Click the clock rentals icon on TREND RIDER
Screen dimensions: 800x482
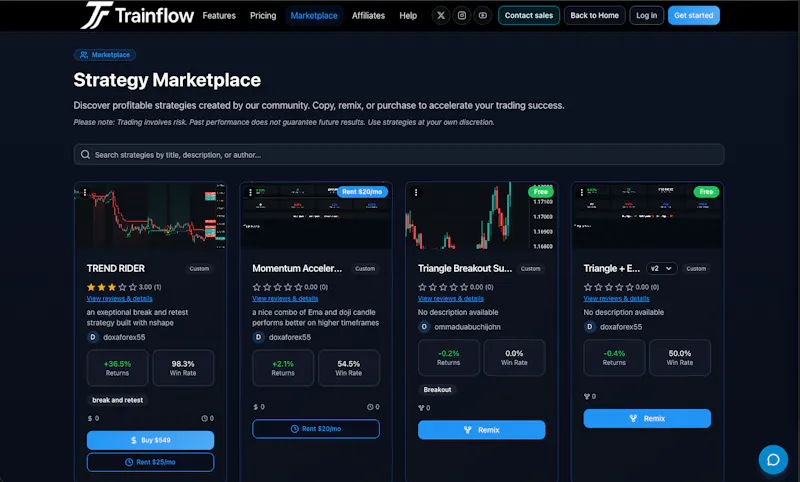coord(205,418)
